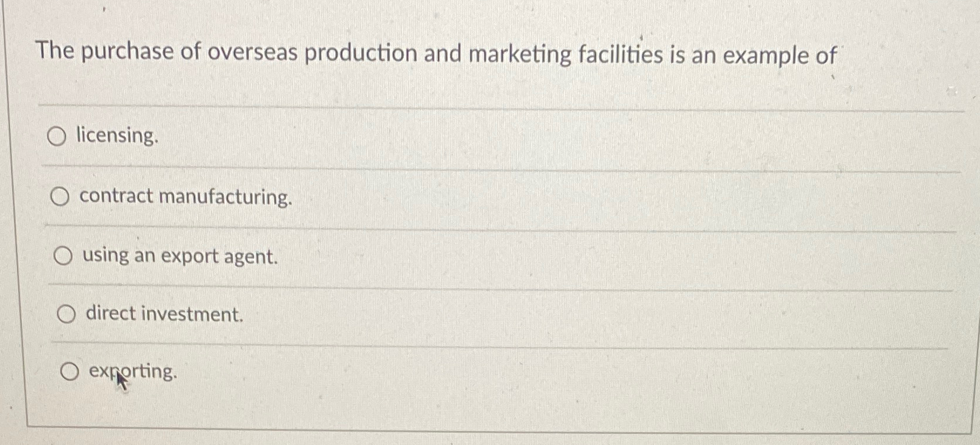Viewport: 980px width, 445px height.
Task: Click the using an export agent answer text
Action: pyautogui.click(x=179, y=256)
